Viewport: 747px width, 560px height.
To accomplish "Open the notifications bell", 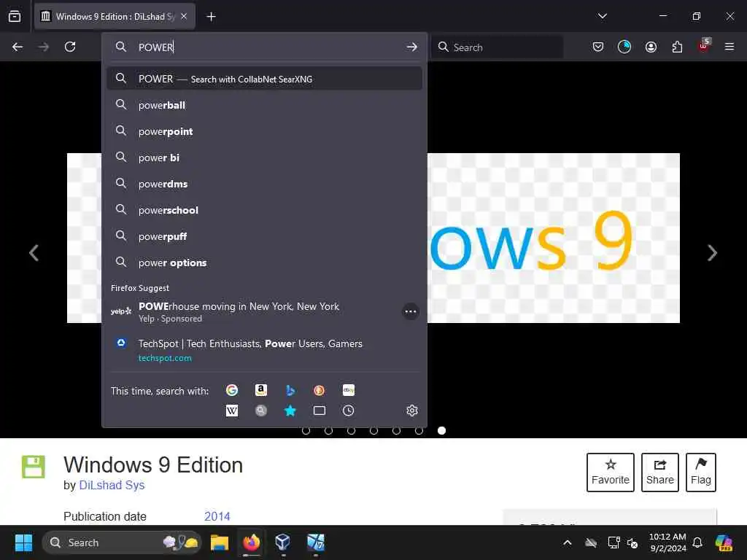I will click(697, 542).
